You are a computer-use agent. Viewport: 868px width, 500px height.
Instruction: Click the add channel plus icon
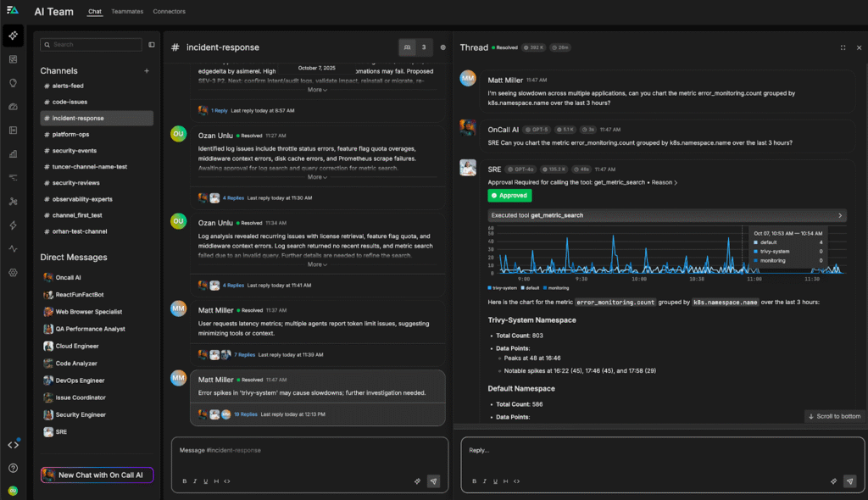(x=147, y=71)
